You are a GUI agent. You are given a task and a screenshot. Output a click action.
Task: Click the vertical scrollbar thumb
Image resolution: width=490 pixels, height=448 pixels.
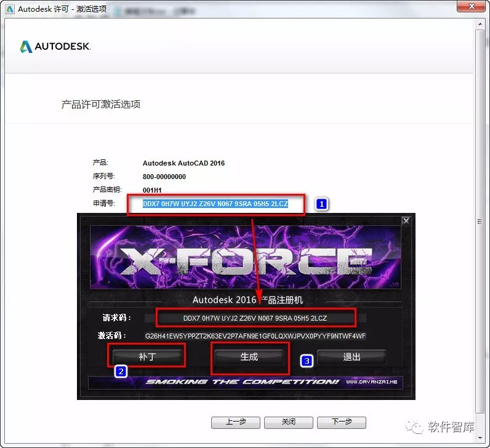[x=480, y=222]
